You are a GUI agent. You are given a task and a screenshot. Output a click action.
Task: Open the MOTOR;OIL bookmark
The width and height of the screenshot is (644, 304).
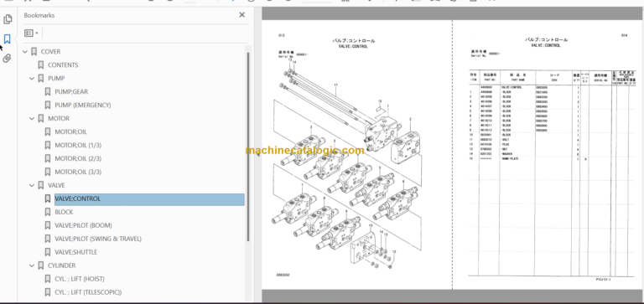coord(70,132)
